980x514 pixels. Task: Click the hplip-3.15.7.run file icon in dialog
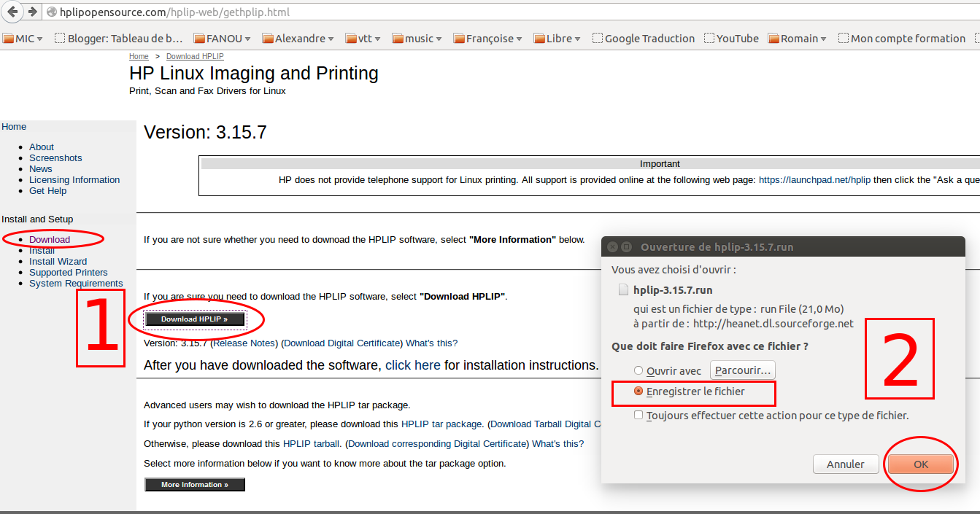623,289
